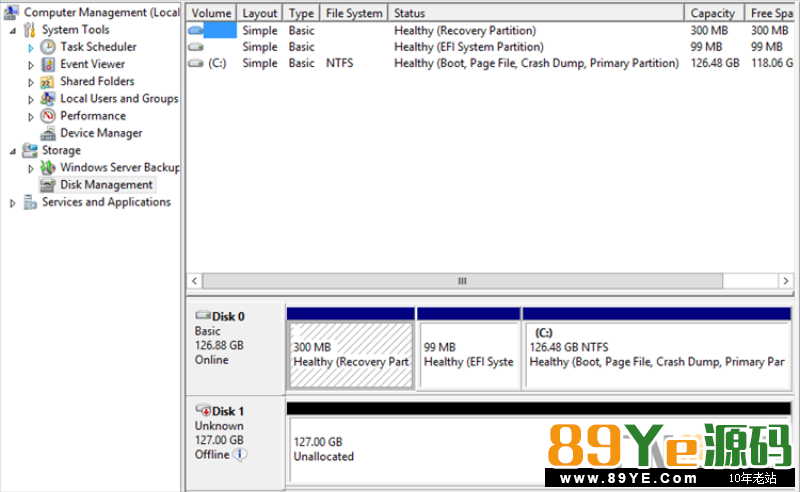
Task: Sort by the Capacity column header
Action: [714, 13]
